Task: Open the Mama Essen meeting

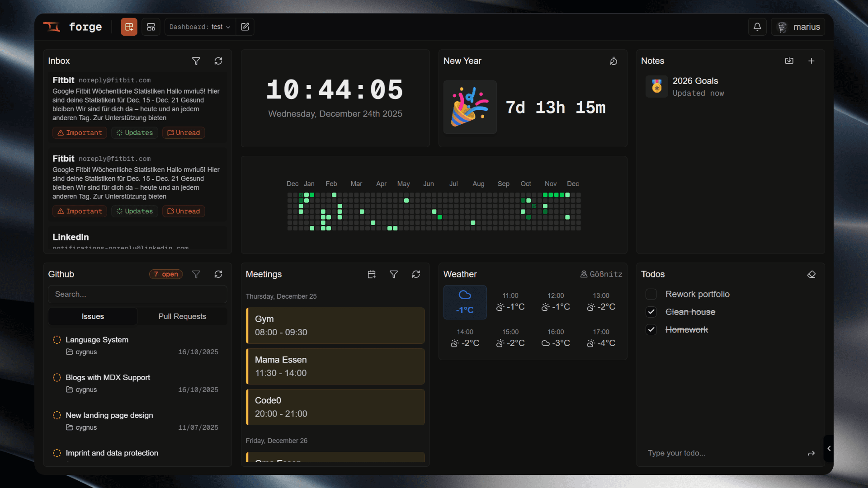Action: [335, 366]
